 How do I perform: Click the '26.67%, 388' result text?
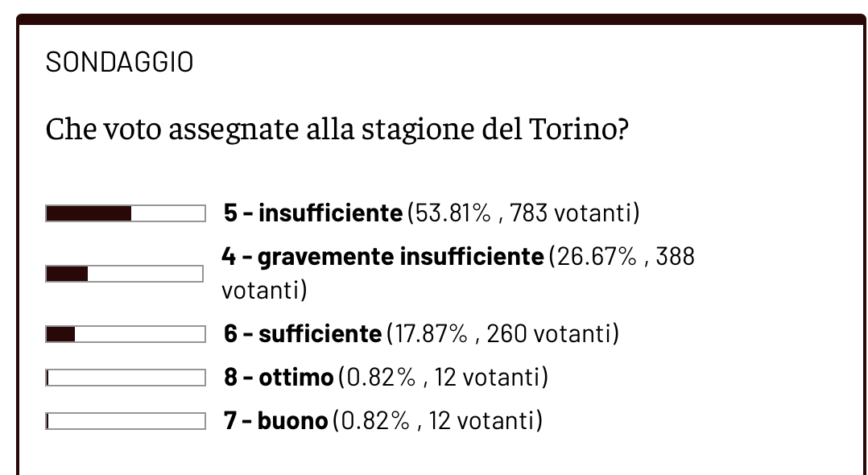coord(621,257)
